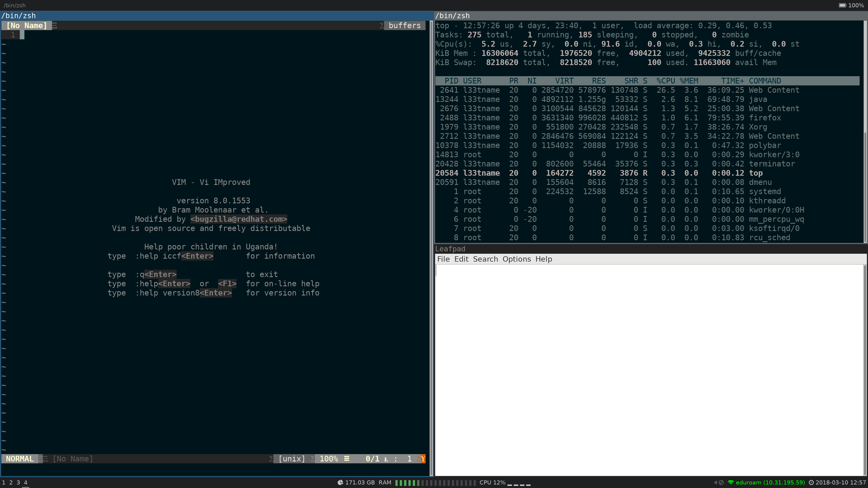The image size is (868, 488).
Task: Open Leafpad File menu
Action: coord(443,259)
